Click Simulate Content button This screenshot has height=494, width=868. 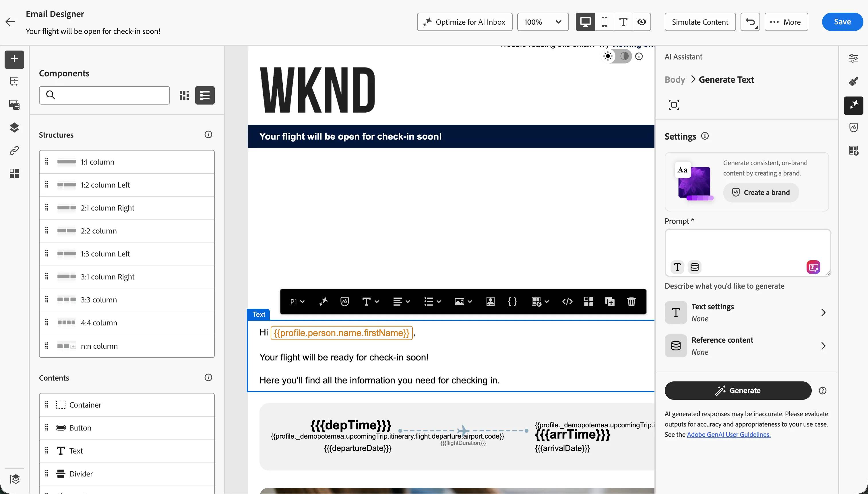(700, 22)
